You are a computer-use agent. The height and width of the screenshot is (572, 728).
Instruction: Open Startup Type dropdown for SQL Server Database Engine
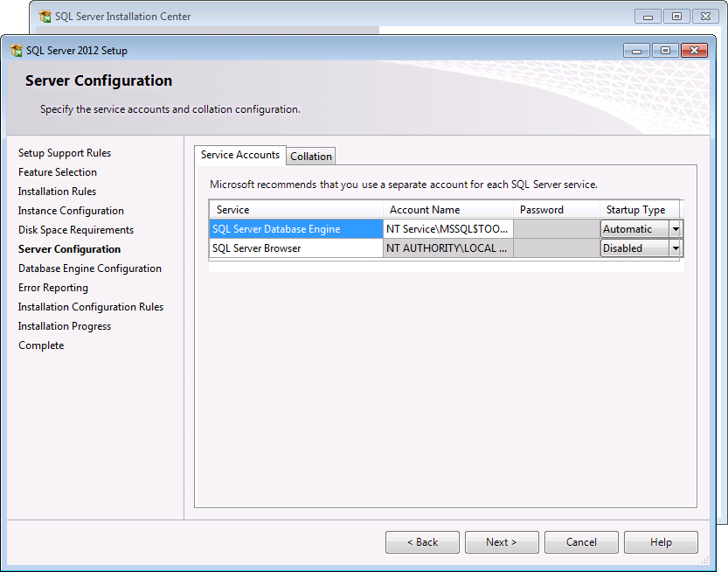click(676, 229)
